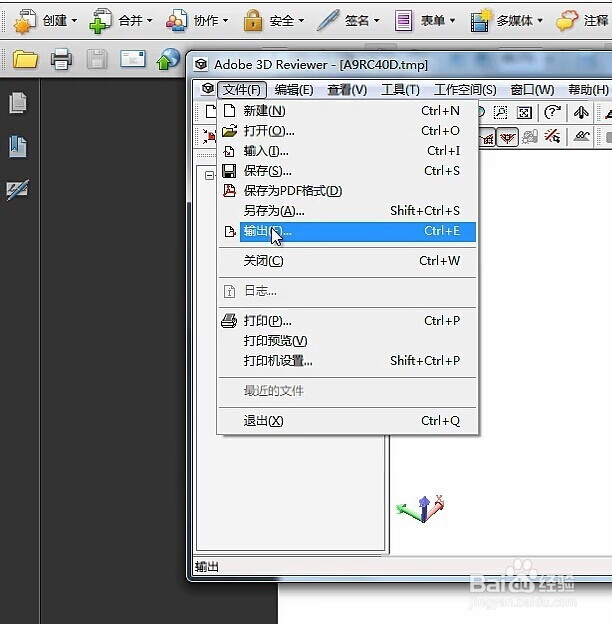Screen dimensions: 612x624
Task: Collapse the model tree root node
Action: [209, 176]
